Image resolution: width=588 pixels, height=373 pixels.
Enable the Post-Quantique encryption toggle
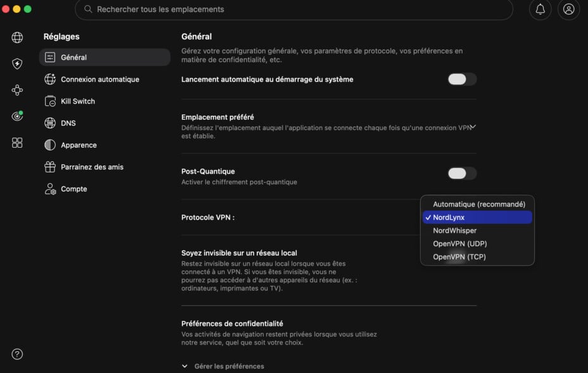click(462, 173)
